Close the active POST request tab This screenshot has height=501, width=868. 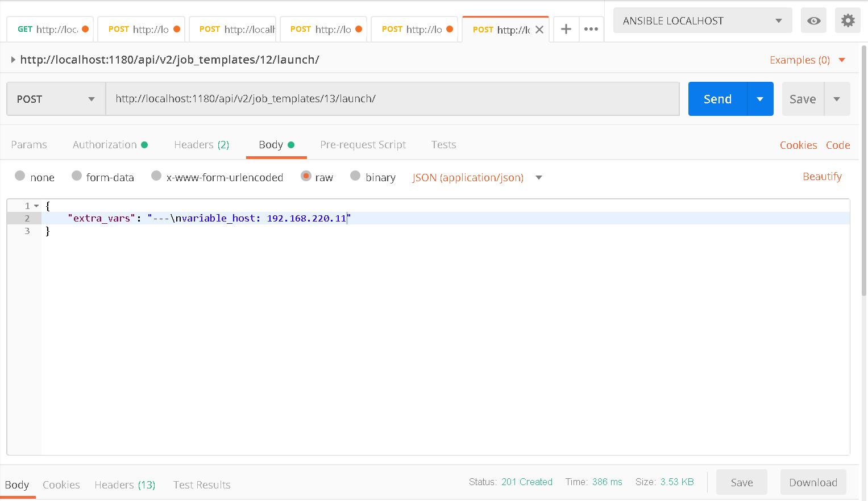tap(539, 30)
